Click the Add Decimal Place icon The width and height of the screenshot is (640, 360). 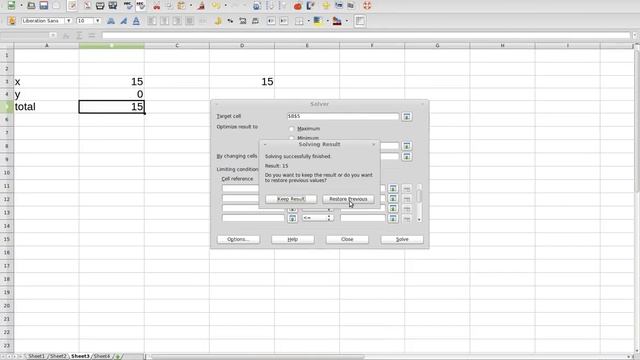[243, 21]
